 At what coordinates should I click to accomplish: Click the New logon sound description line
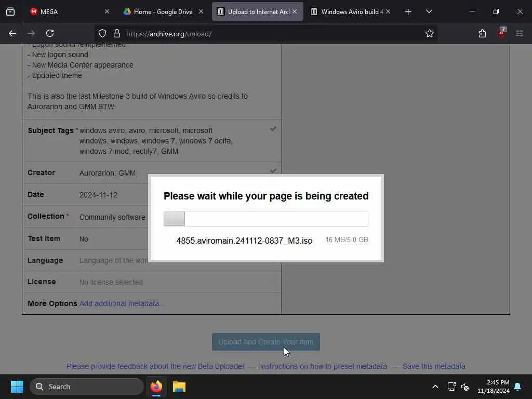pyautogui.click(x=58, y=55)
